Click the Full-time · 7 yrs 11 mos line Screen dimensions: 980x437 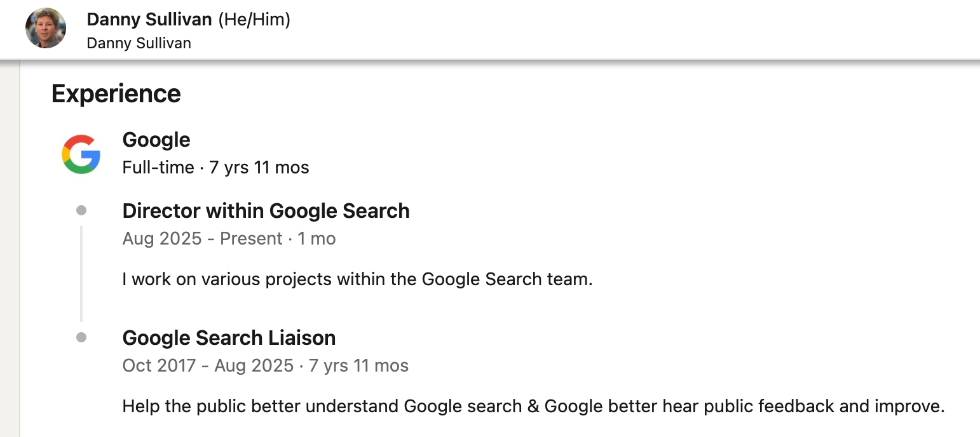click(x=216, y=168)
